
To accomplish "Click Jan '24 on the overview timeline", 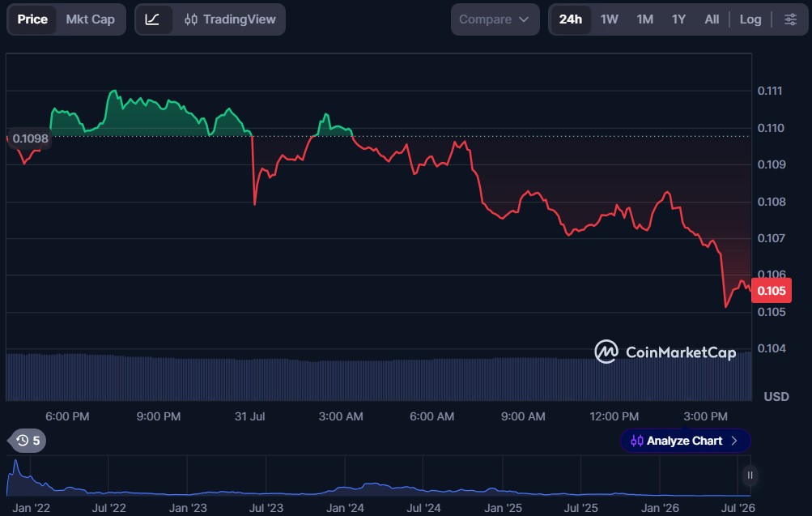I will click(x=345, y=508).
